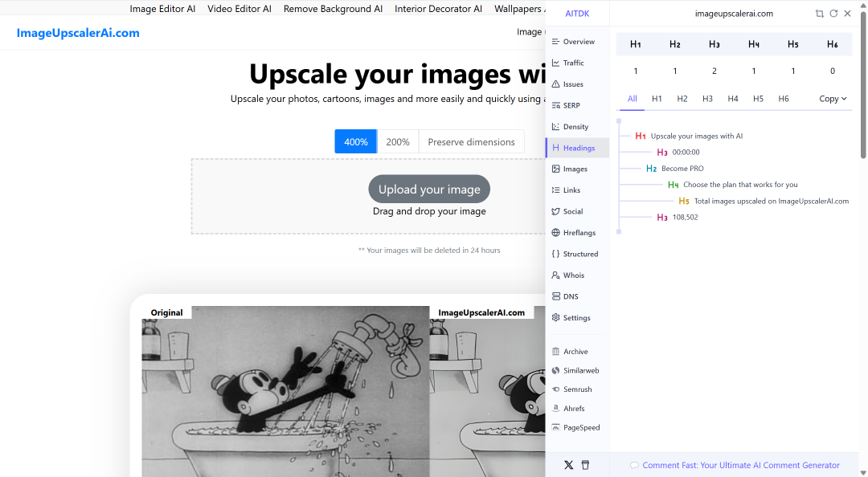Open Density chart section

point(577,127)
